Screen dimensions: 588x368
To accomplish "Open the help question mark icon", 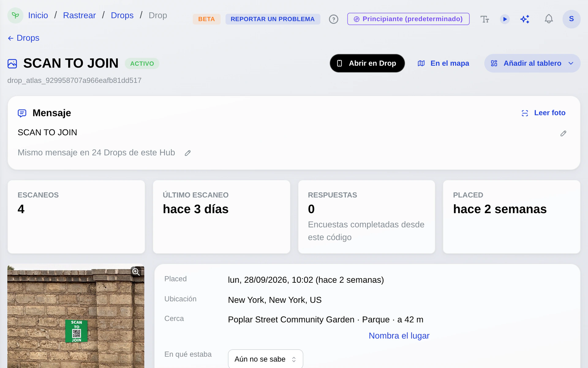I will click(334, 19).
